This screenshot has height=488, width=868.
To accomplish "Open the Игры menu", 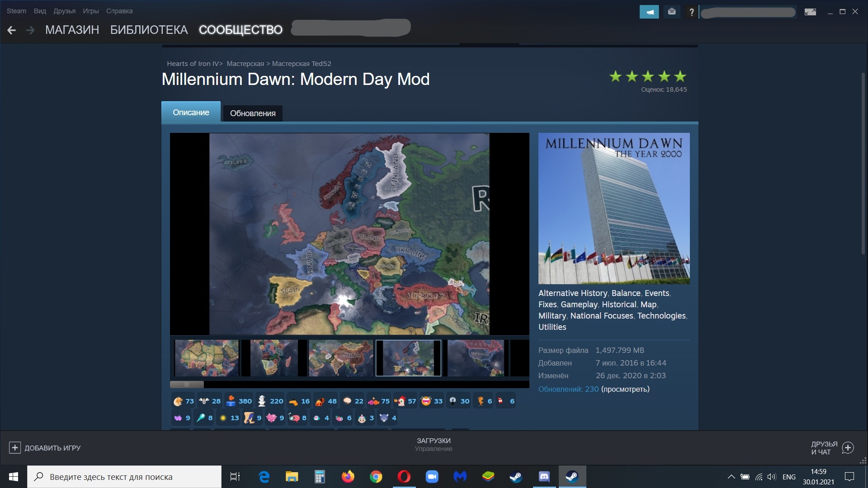I will click(x=90, y=11).
